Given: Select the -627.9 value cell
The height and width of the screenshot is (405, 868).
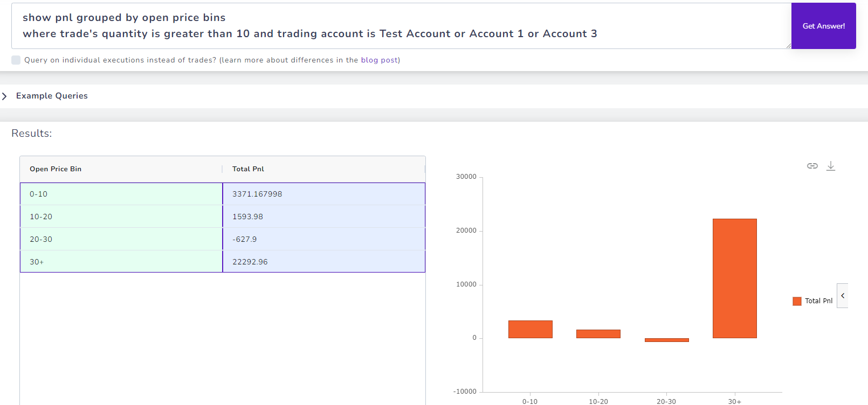Looking at the screenshot, I should (x=324, y=239).
